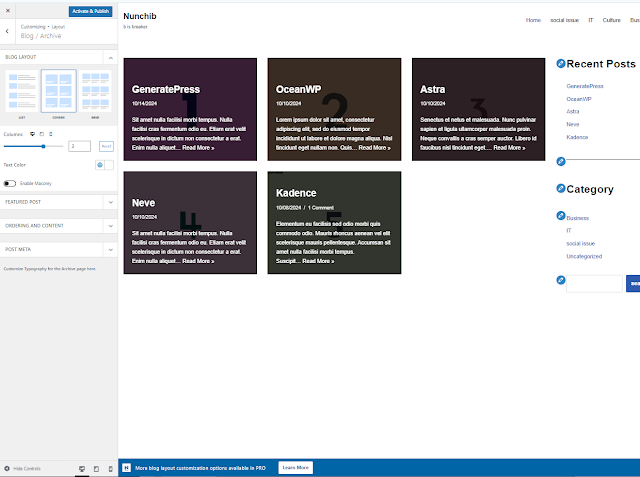Open the GeneratePress post title

[166, 89]
